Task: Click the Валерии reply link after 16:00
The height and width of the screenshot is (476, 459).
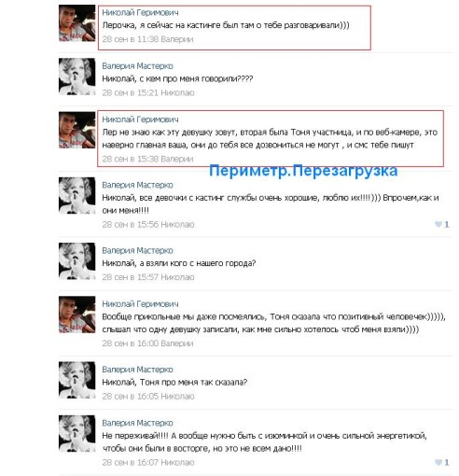Action: coord(177,343)
